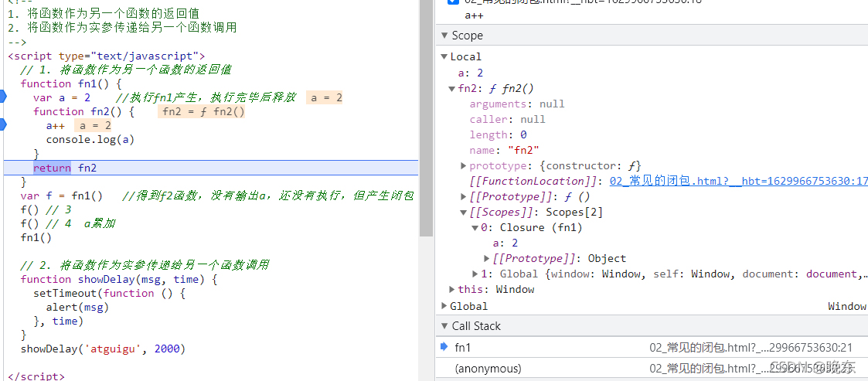Expand [[Prototype]]: Object under Closure

point(487,258)
